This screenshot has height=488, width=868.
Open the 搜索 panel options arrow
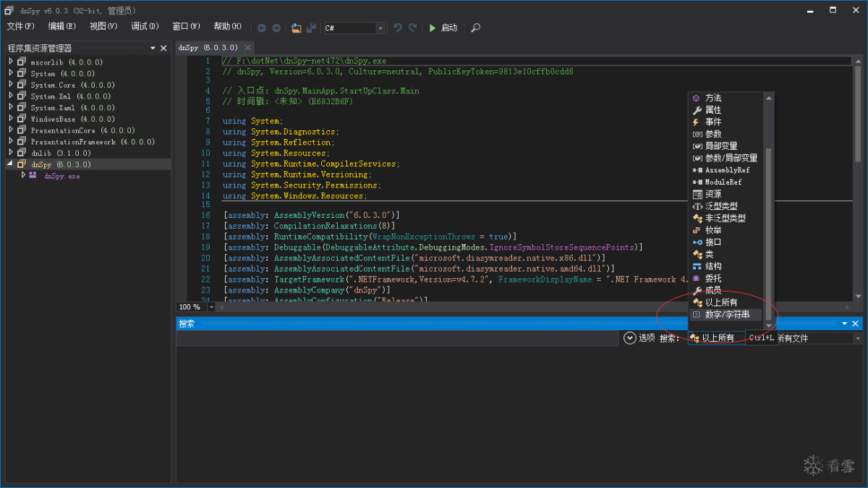pyautogui.click(x=844, y=324)
